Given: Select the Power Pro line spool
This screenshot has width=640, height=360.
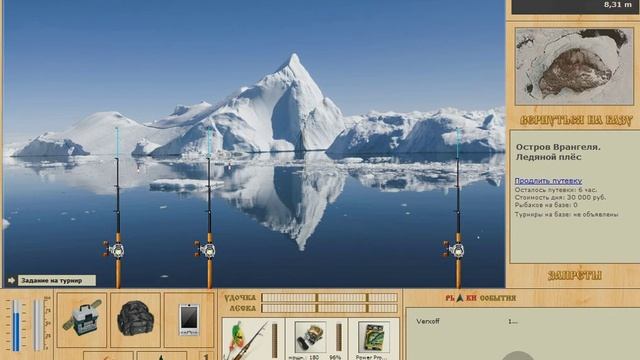Looking at the screenshot, I should [373, 338].
